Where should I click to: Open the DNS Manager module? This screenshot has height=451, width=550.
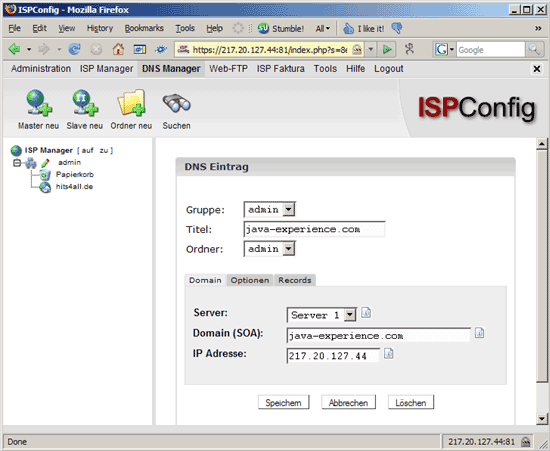click(171, 69)
